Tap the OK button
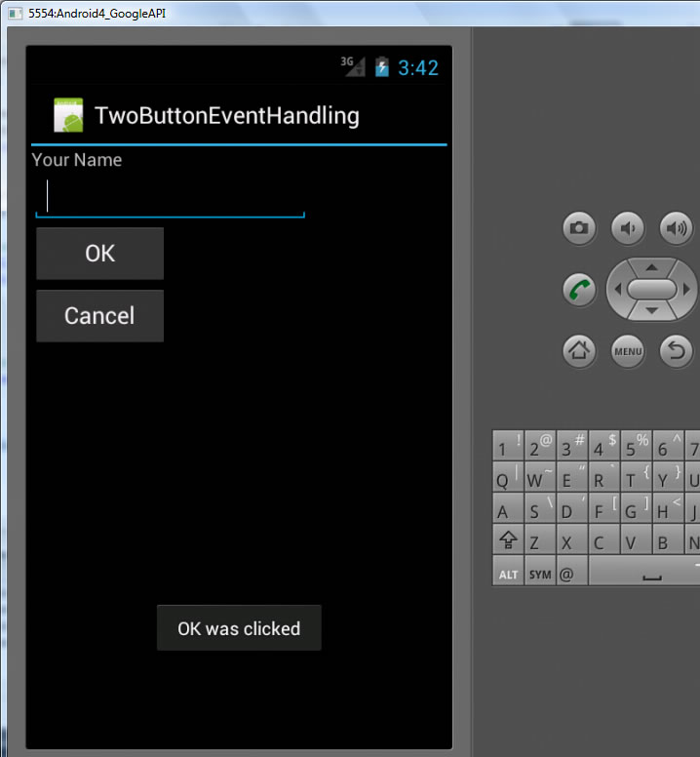Viewport: 700px width, 757px height. (x=99, y=254)
